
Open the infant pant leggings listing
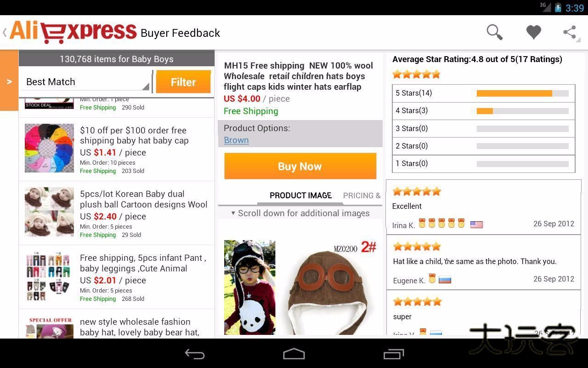117,277
